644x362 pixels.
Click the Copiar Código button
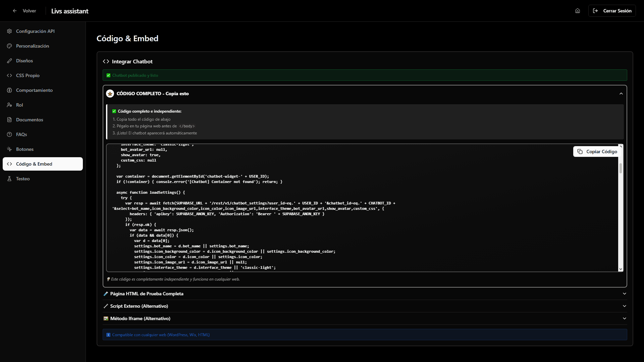[x=597, y=152]
